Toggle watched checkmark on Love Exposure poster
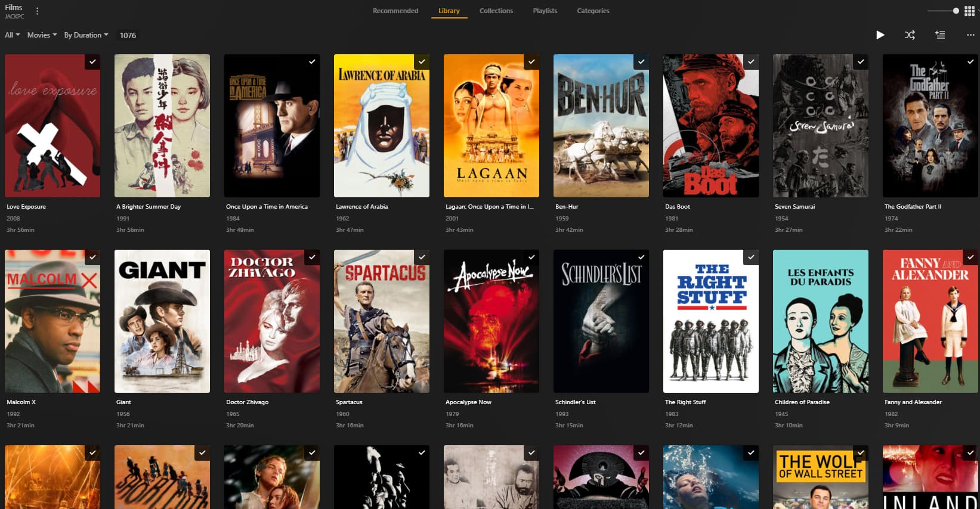980x509 pixels. point(92,62)
